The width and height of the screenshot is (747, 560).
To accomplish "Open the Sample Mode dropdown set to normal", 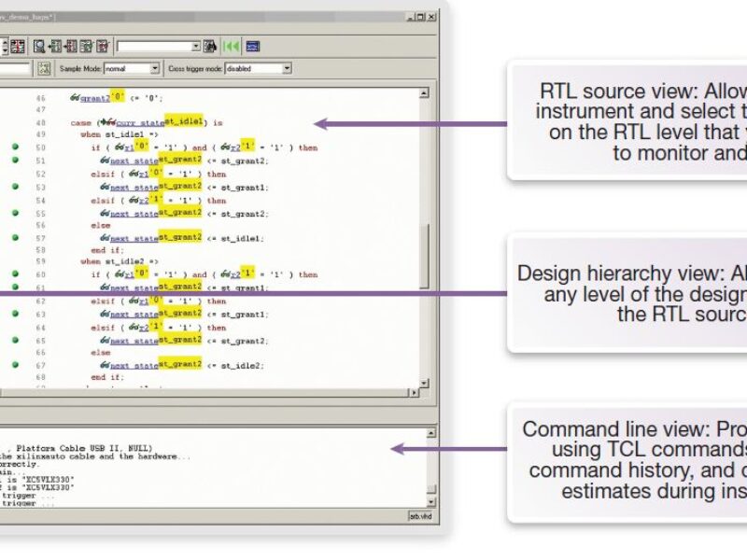I will [154, 67].
